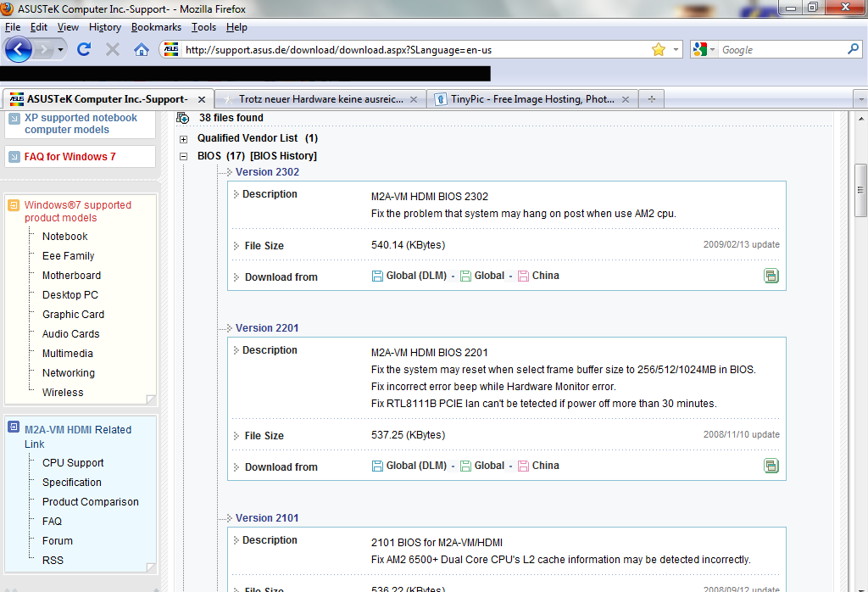The image size is (868, 592).
Task: Click the page vertical scrollbar thumb
Action: click(861, 190)
